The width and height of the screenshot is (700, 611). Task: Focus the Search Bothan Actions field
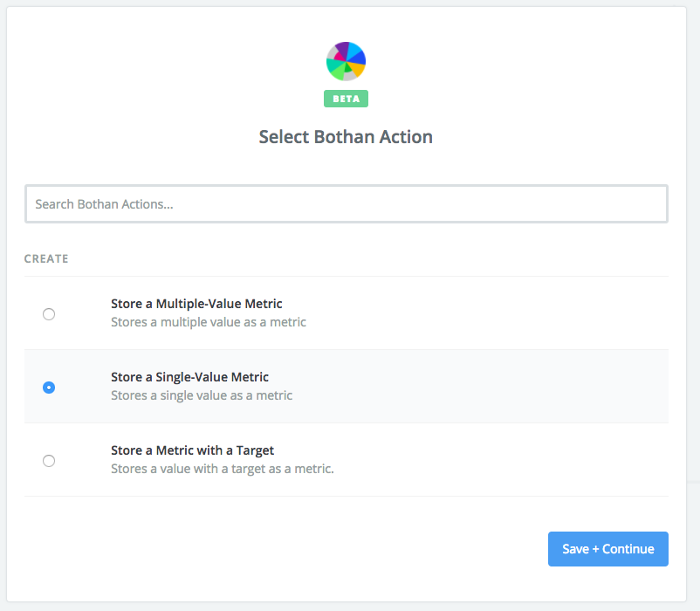pos(347,204)
